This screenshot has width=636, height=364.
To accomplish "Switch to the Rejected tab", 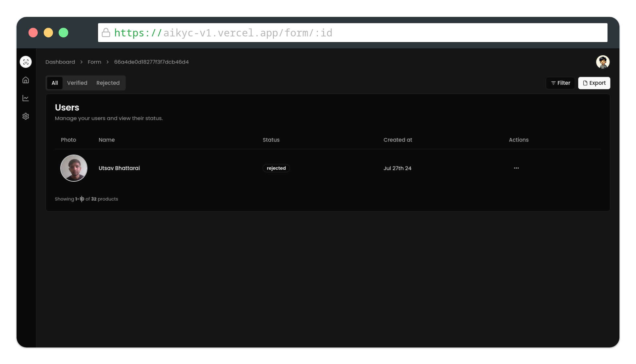I will [108, 83].
